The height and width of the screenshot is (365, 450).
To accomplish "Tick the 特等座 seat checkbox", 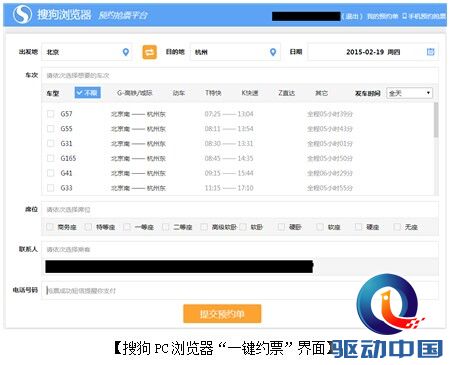I will click(x=88, y=227).
